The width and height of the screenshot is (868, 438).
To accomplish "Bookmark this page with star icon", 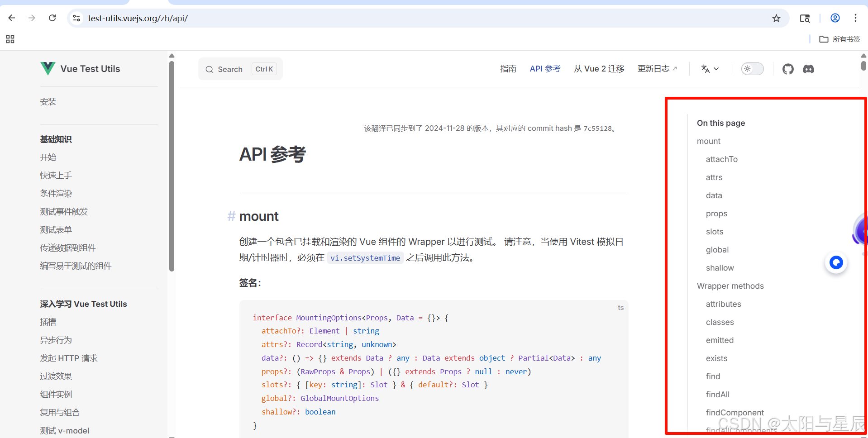I will [776, 18].
